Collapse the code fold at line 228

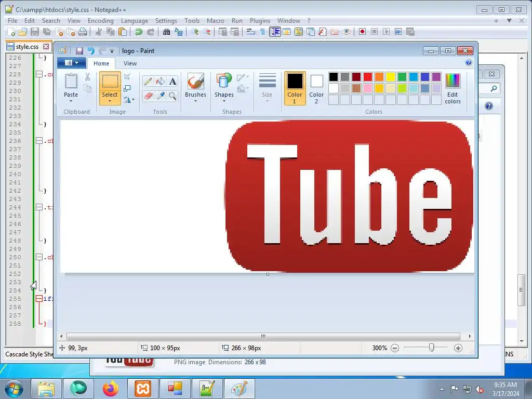(x=39, y=74)
